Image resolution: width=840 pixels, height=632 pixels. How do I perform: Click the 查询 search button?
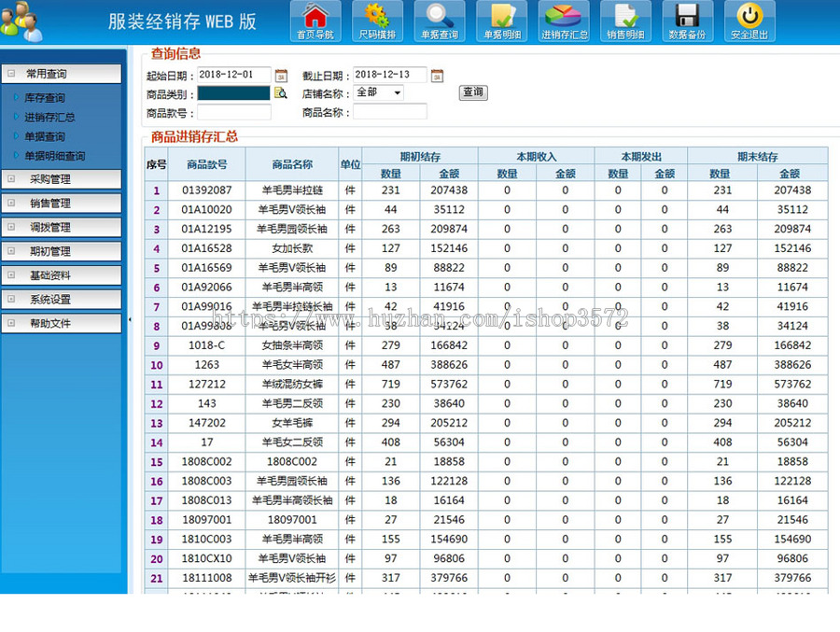(x=472, y=92)
